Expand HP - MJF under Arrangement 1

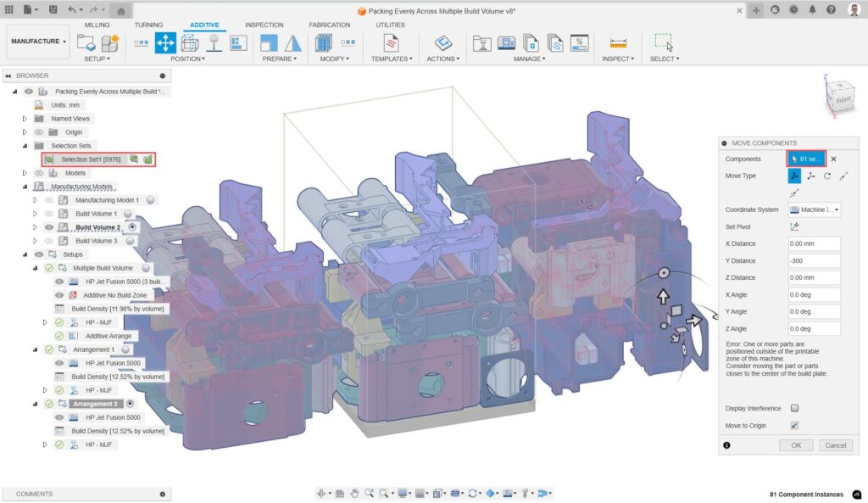point(45,390)
